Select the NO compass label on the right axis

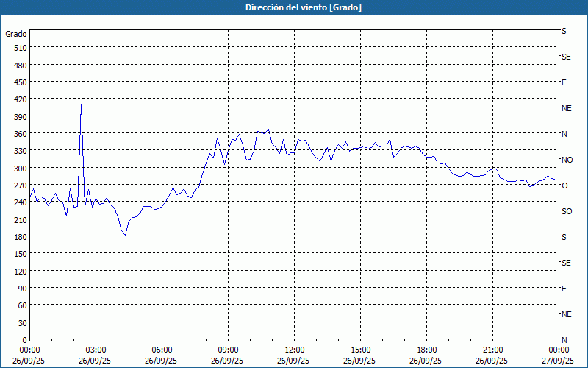[x=567, y=160]
